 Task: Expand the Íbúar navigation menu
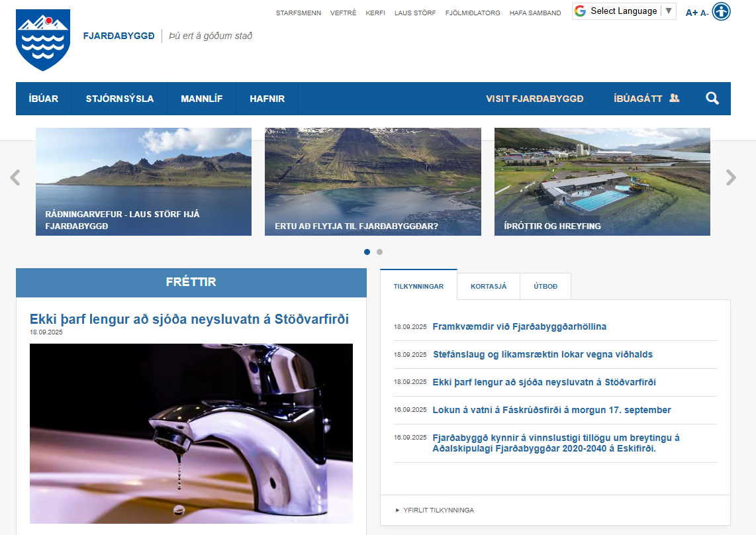44,99
